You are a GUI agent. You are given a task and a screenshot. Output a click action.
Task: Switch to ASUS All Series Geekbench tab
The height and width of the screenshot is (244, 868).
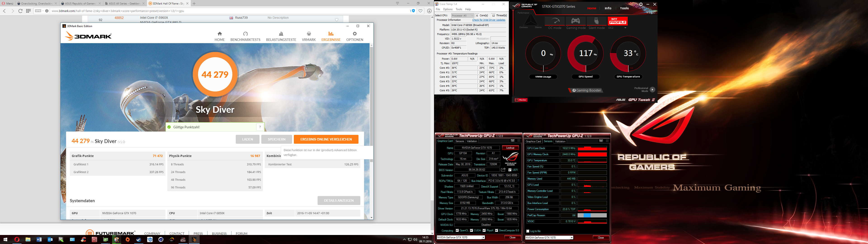pyautogui.click(x=125, y=3)
